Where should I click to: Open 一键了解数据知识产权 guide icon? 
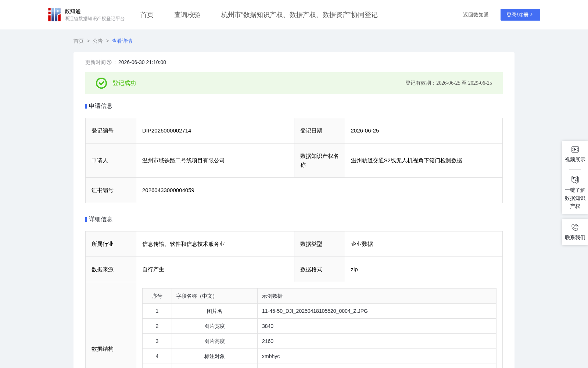[x=575, y=180]
